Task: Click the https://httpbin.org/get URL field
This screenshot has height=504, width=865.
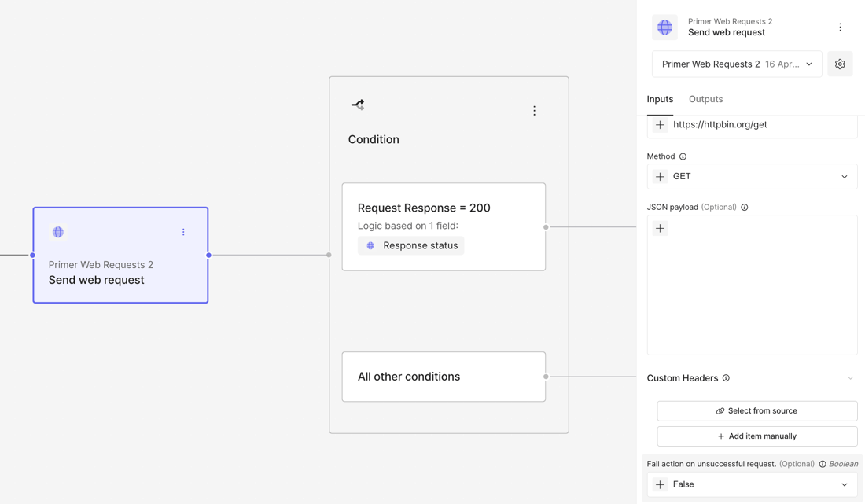Action: [x=753, y=125]
